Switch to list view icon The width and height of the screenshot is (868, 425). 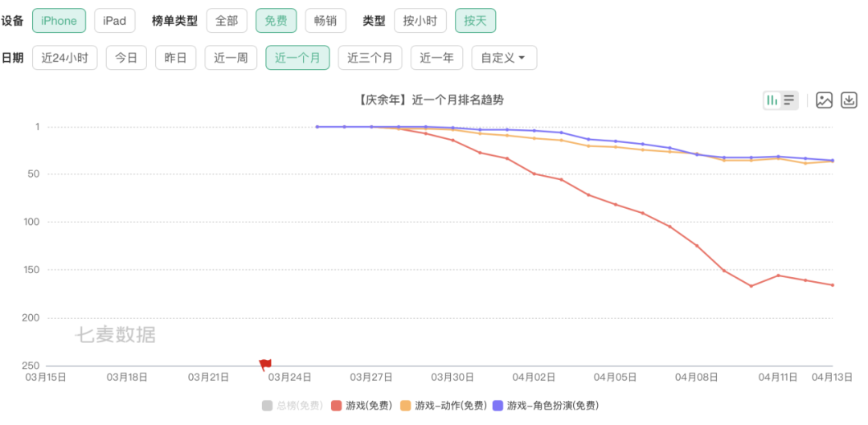pyautogui.click(x=789, y=100)
